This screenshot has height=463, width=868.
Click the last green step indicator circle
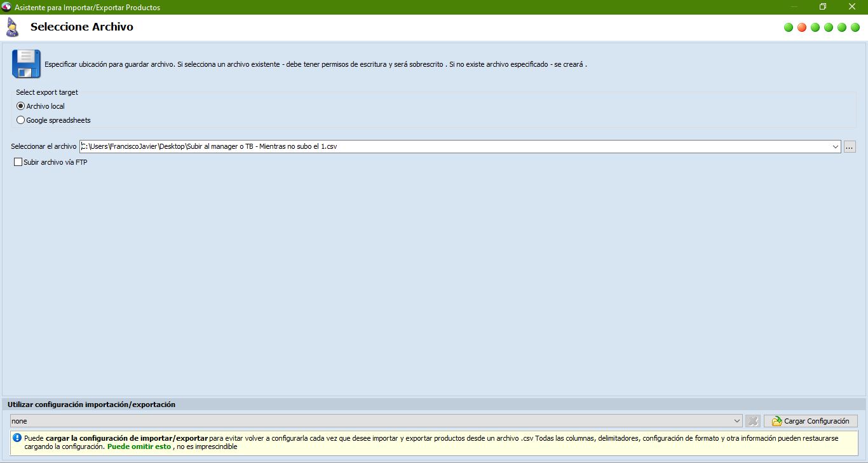(x=855, y=27)
